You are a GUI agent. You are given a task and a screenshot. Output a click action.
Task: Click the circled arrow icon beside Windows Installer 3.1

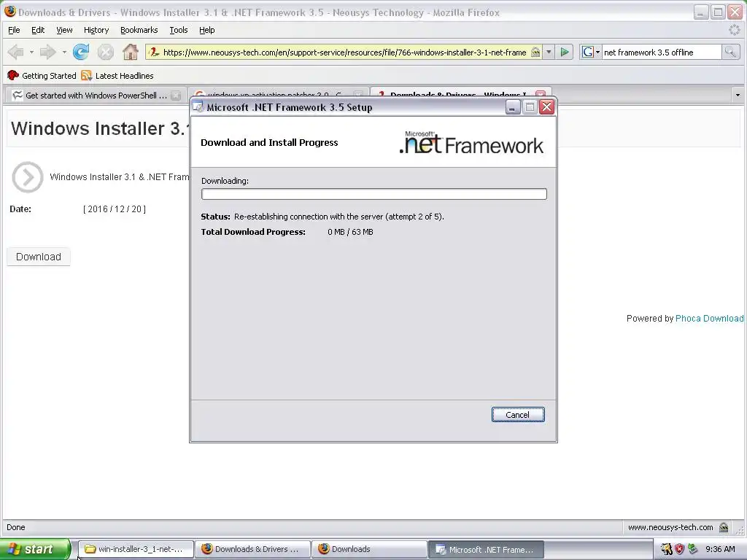(x=28, y=177)
